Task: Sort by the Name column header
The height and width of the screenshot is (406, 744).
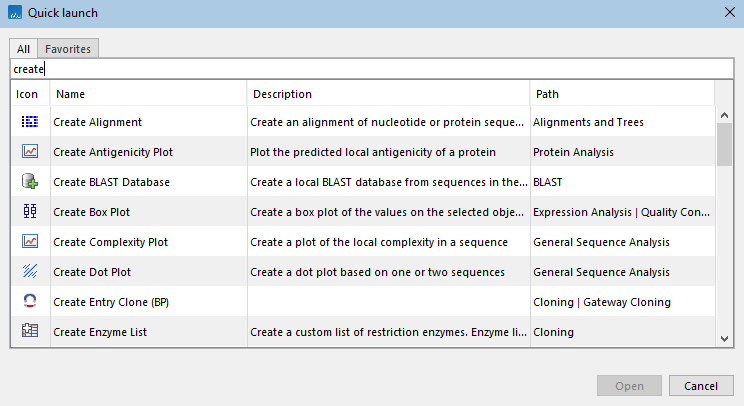Action: (148, 94)
